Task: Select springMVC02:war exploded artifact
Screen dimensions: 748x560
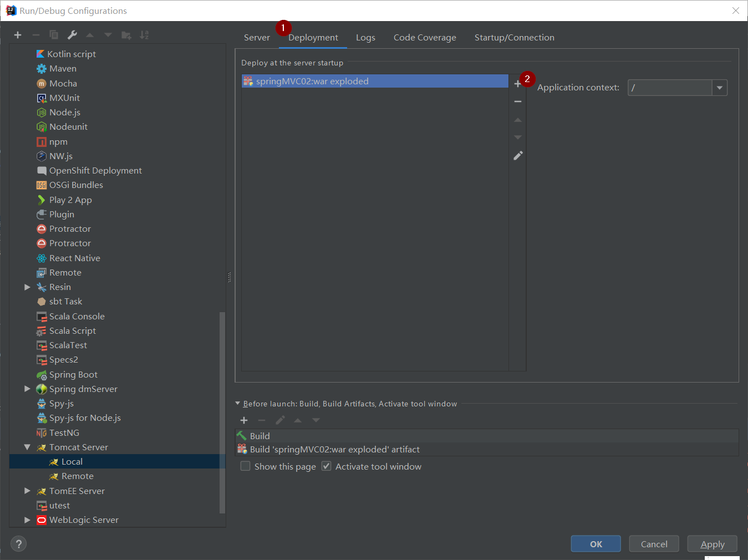Action: 375,82
